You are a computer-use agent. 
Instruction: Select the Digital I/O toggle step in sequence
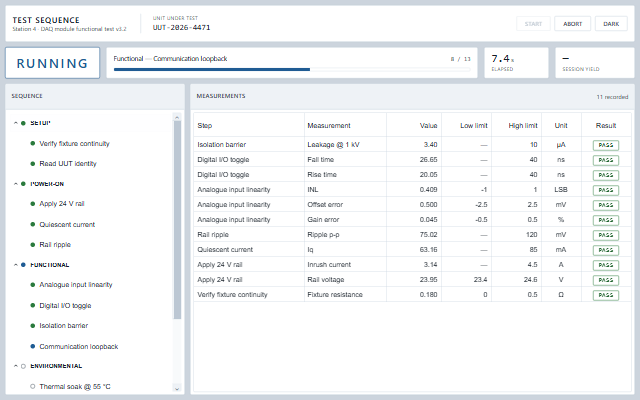click(65, 305)
